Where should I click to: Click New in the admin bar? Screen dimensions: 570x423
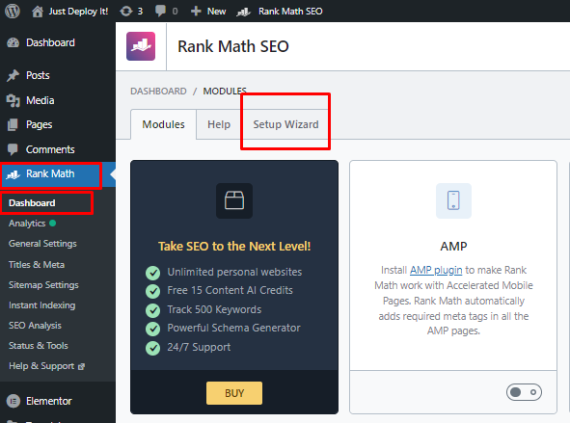click(216, 11)
